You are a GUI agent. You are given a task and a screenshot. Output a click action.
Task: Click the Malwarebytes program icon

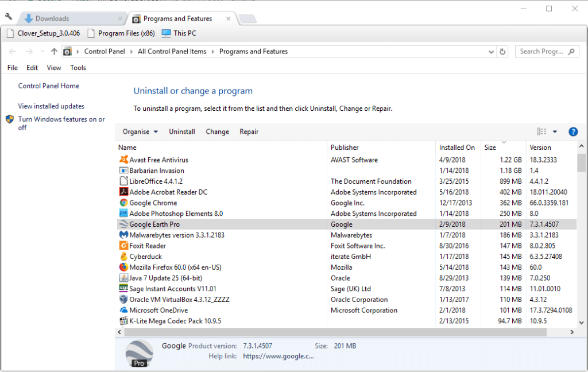pyautogui.click(x=123, y=235)
